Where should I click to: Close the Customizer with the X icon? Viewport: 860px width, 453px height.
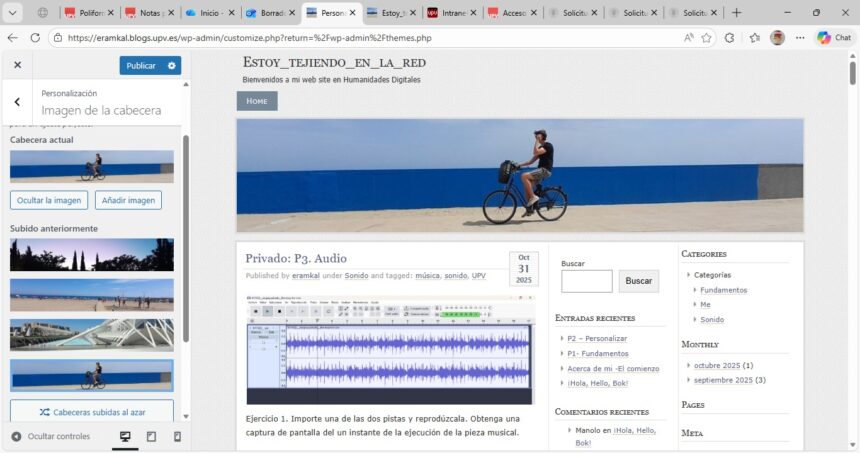coord(17,65)
